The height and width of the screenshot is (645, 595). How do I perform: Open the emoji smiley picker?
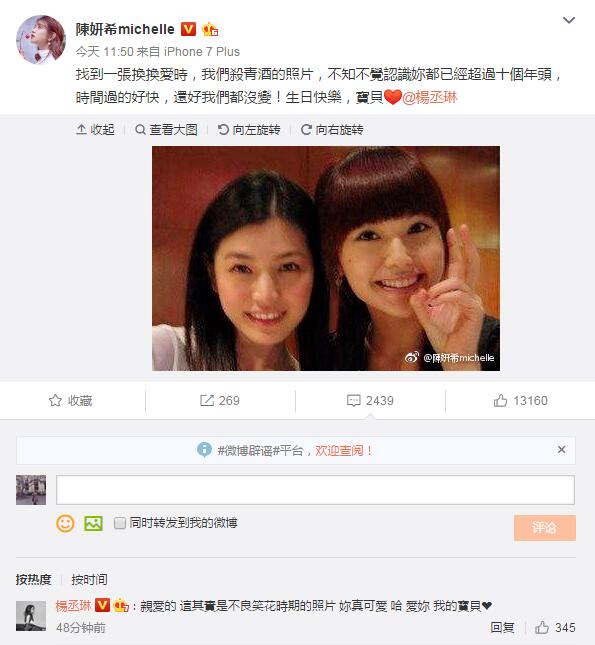point(65,523)
